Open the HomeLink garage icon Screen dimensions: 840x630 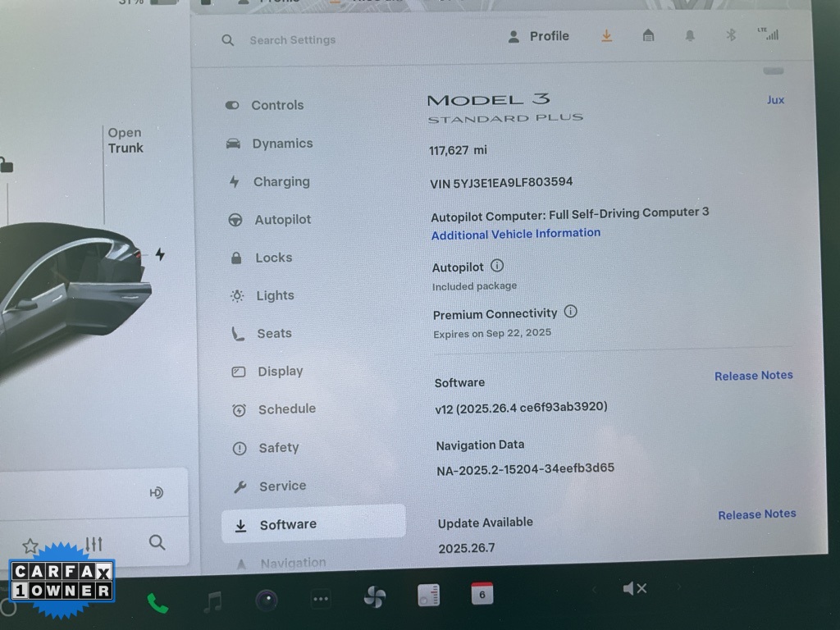(648, 35)
